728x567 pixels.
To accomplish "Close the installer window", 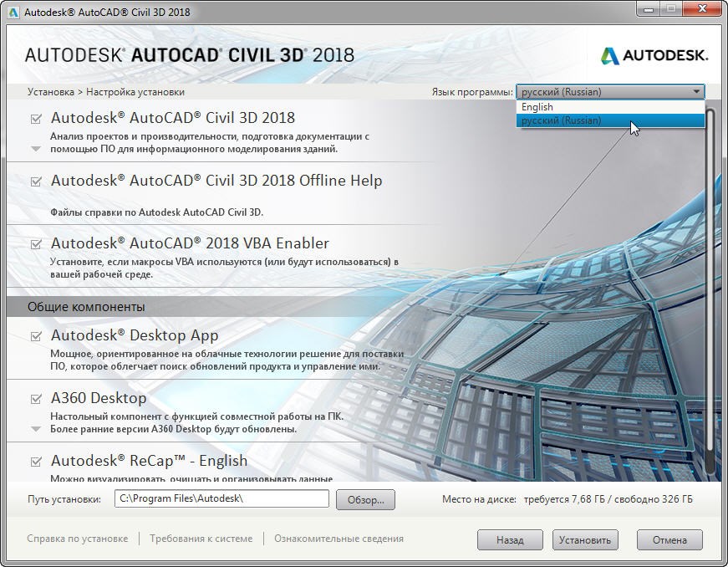I will [702, 9].
